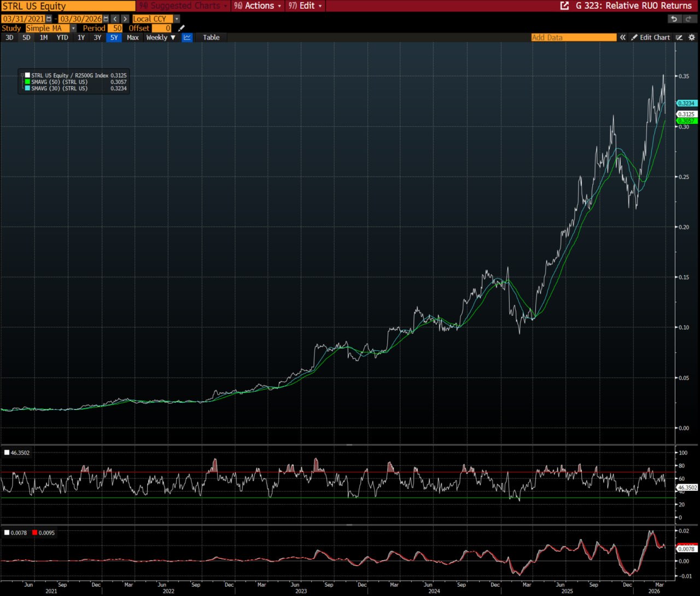Toggle the 0.0095 series checkbox in bottom panel
Image resolution: width=700 pixels, height=596 pixels.
point(34,532)
